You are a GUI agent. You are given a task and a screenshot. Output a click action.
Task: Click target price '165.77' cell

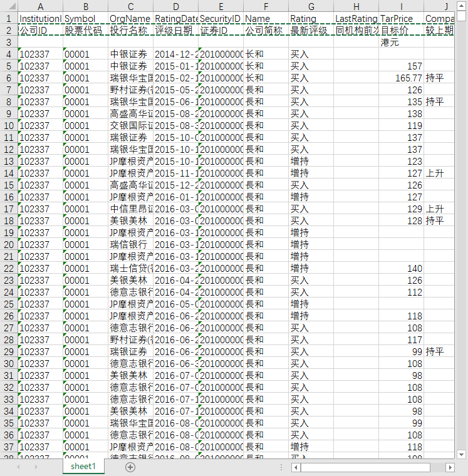click(x=401, y=78)
